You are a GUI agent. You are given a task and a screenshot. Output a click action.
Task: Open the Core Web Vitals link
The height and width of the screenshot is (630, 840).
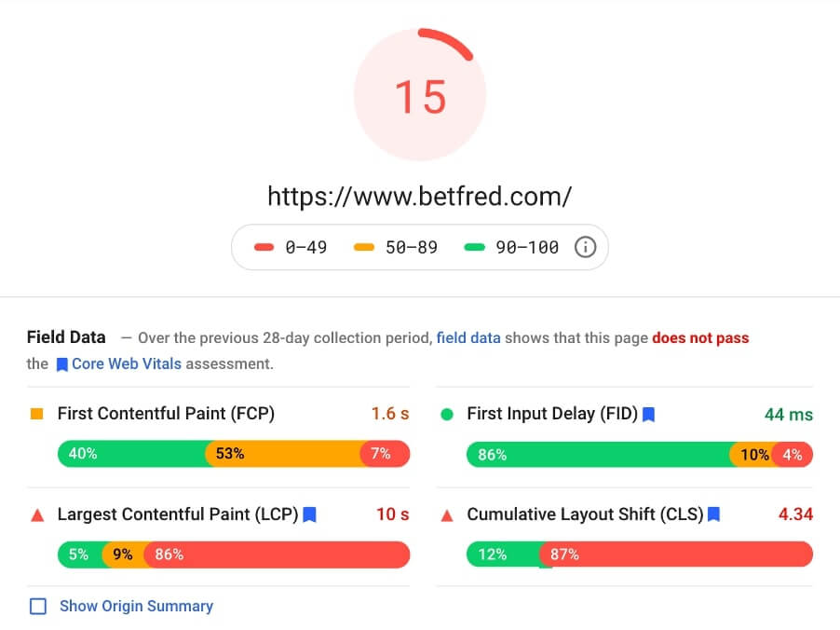click(x=127, y=364)
